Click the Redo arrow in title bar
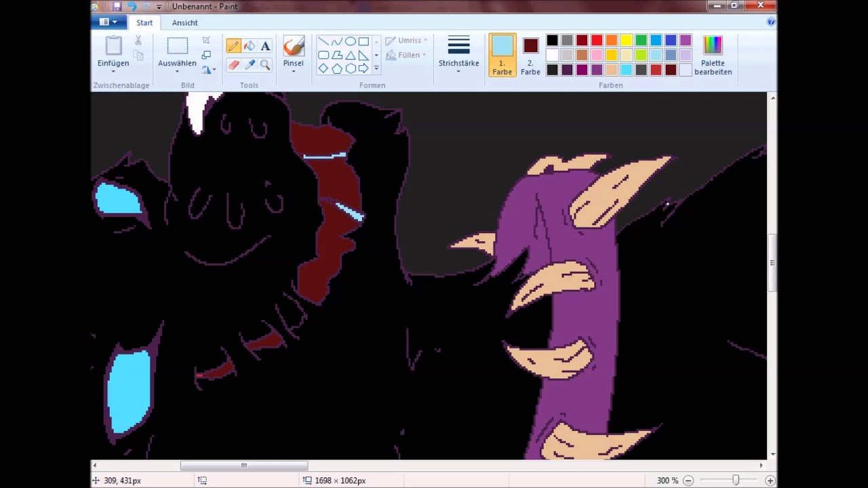The image size is (868, 488). pos(146,6)
